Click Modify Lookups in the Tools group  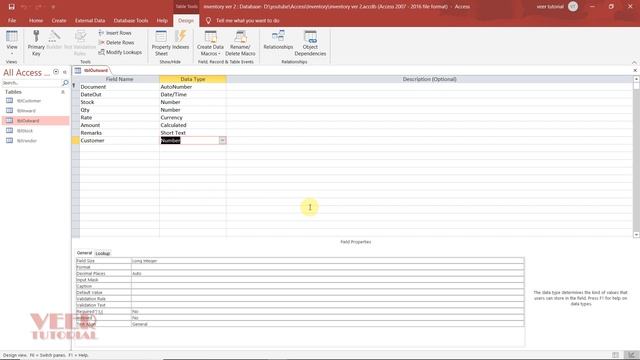click(x=120, y=52)
